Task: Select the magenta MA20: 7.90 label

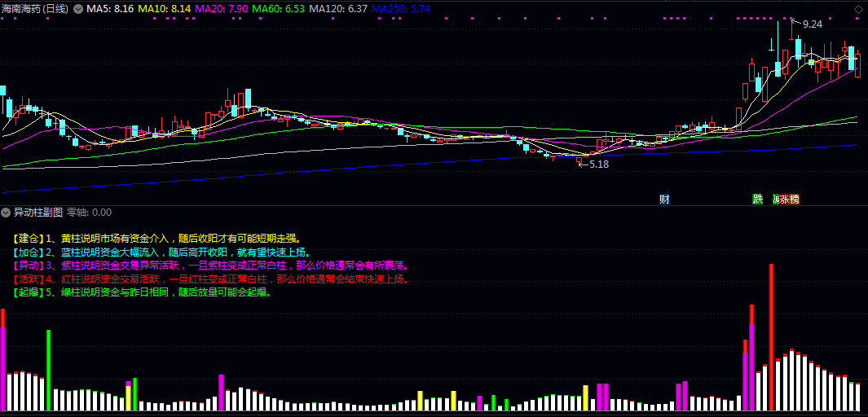Action: tap(222, 9)
